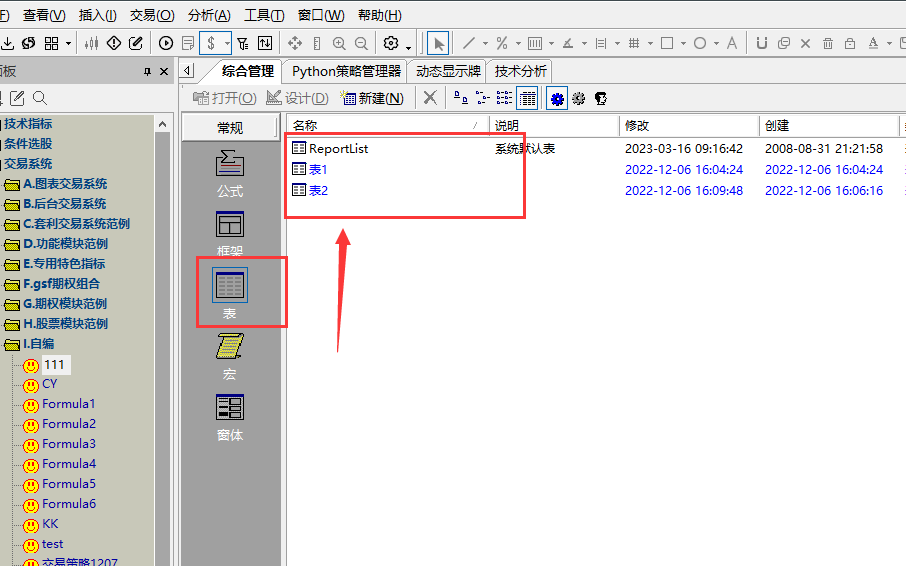
Task: Click the four-squares layout toolbar icon
Action: click(51, 43)
